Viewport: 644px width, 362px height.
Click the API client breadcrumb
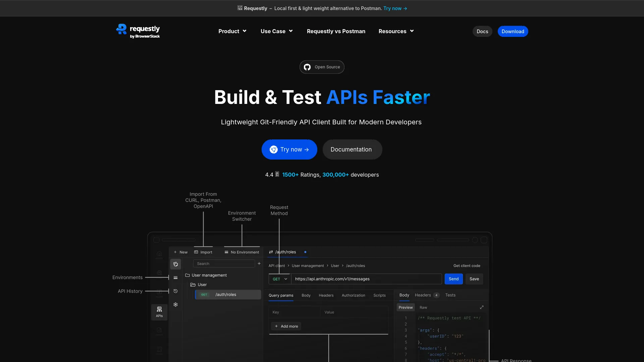[277, 266]
